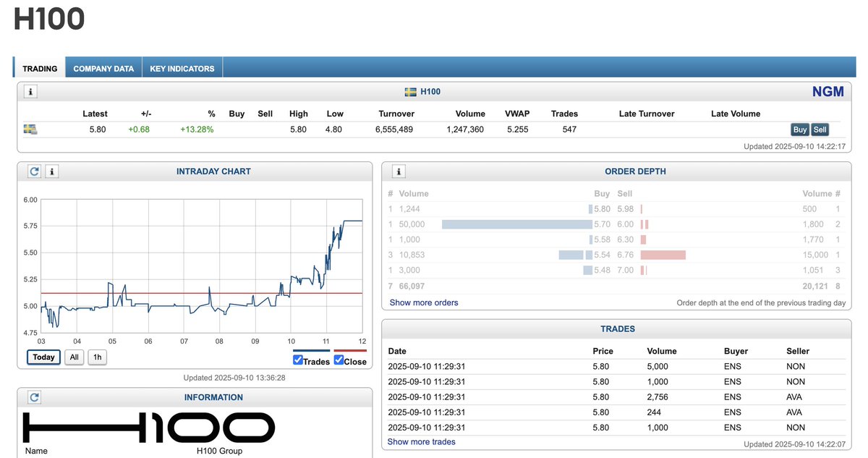Click buy volume 10,853 in order depth
This screenshot has height=458, width=868.
(412, 255)
